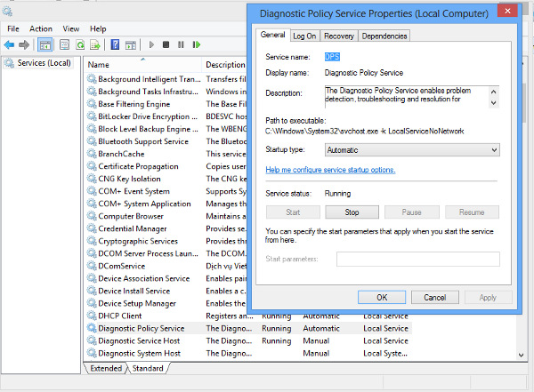Select Certificate Propagation service row
534x392 pixels.
(166, 166)
